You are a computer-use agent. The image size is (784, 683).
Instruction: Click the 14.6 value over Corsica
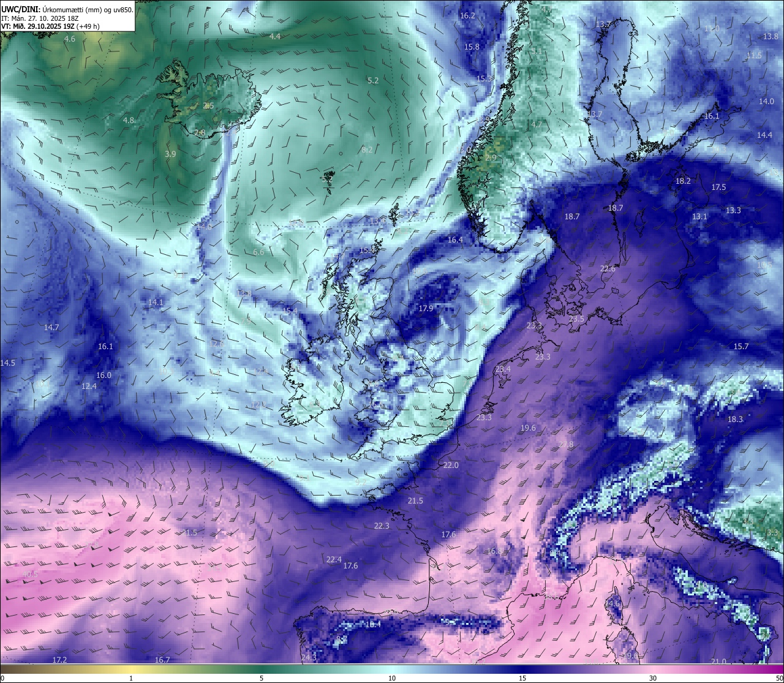(x=612, y=604)
